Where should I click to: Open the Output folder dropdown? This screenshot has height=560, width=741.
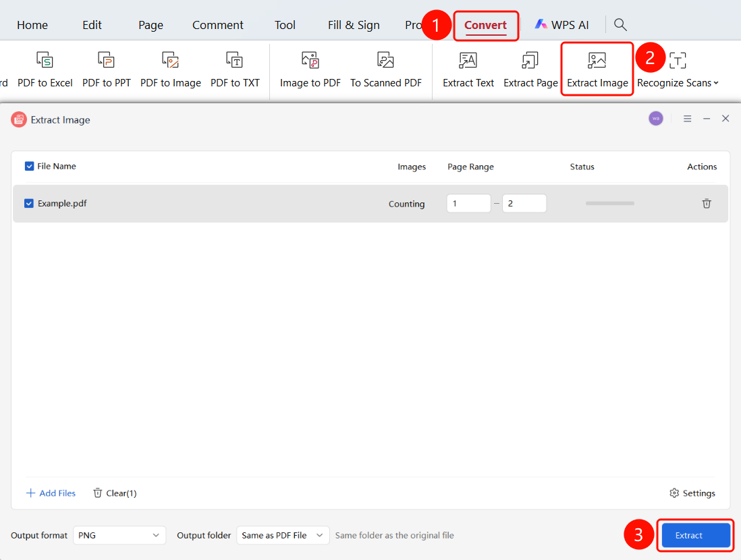coord(283,536)
